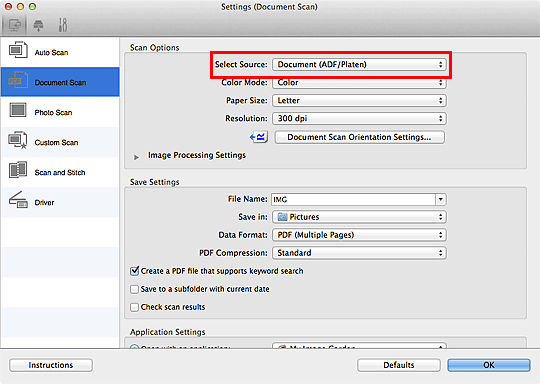Click the PDF Compression label
Viewport: 540px width, 384px height.
point(233,253)
